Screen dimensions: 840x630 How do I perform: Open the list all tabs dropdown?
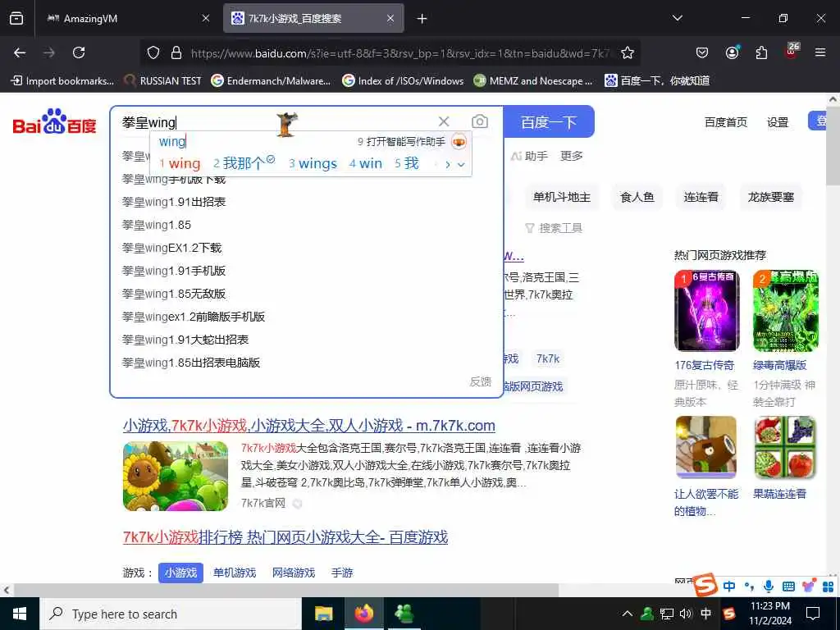(677, 18)
